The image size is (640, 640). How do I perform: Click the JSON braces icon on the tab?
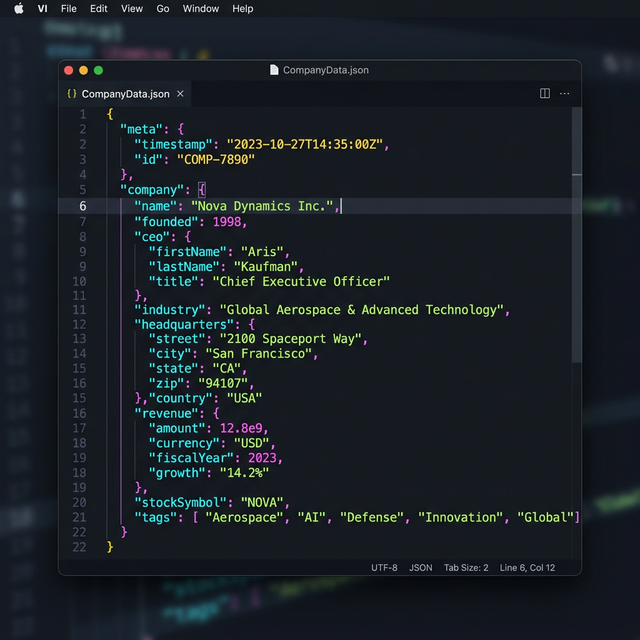[x=72, y=93]
